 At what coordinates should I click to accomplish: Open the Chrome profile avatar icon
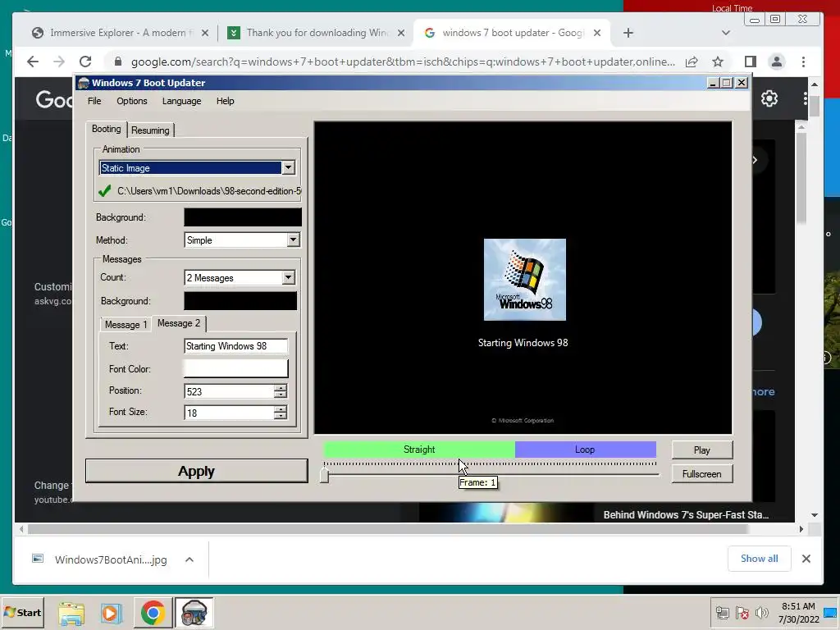[x=776, y=62]
